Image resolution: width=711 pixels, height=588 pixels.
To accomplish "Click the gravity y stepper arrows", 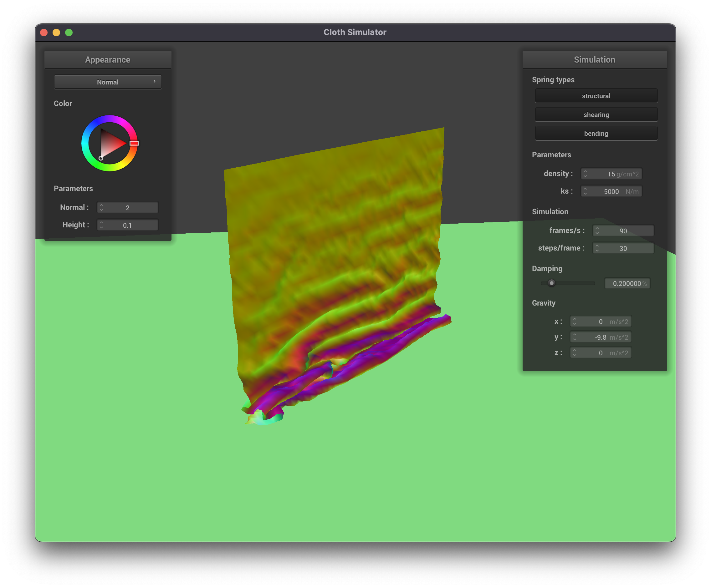I will pyautogui.click(x=575, y=337).
